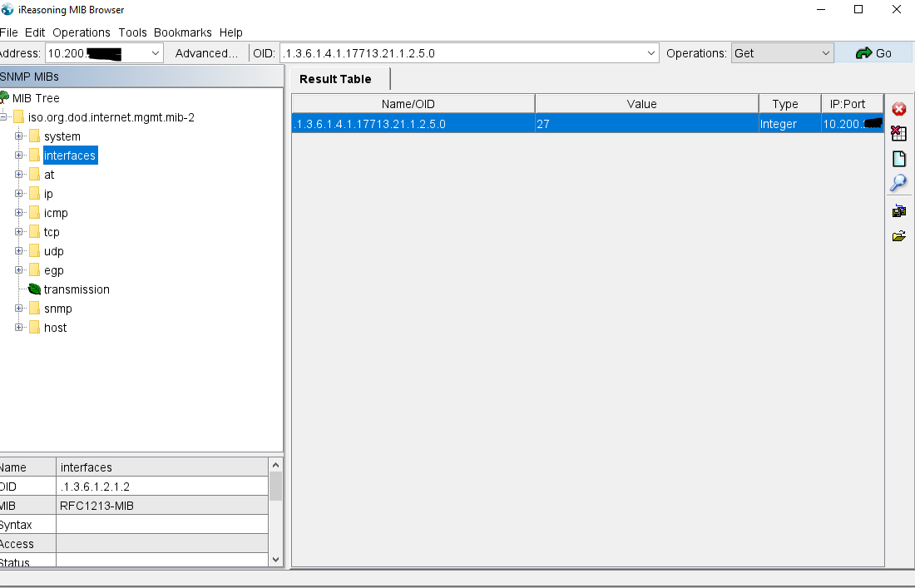The image size is (915, 588).
Task: Click the SNMP MIBs panel header
Action: [141, 77]
